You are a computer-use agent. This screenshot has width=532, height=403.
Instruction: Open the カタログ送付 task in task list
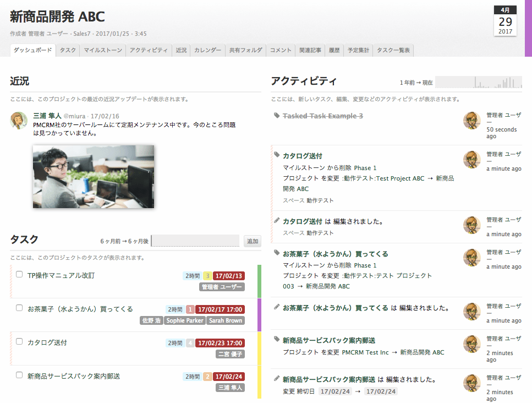point(47,342)
